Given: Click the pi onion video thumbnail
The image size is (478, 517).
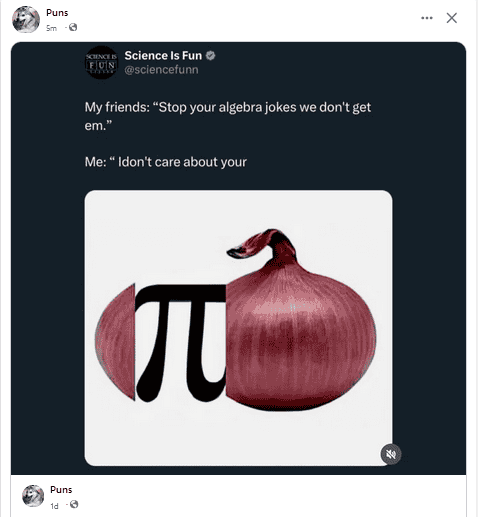Looking at the screenshot, I should coord(238,328).
